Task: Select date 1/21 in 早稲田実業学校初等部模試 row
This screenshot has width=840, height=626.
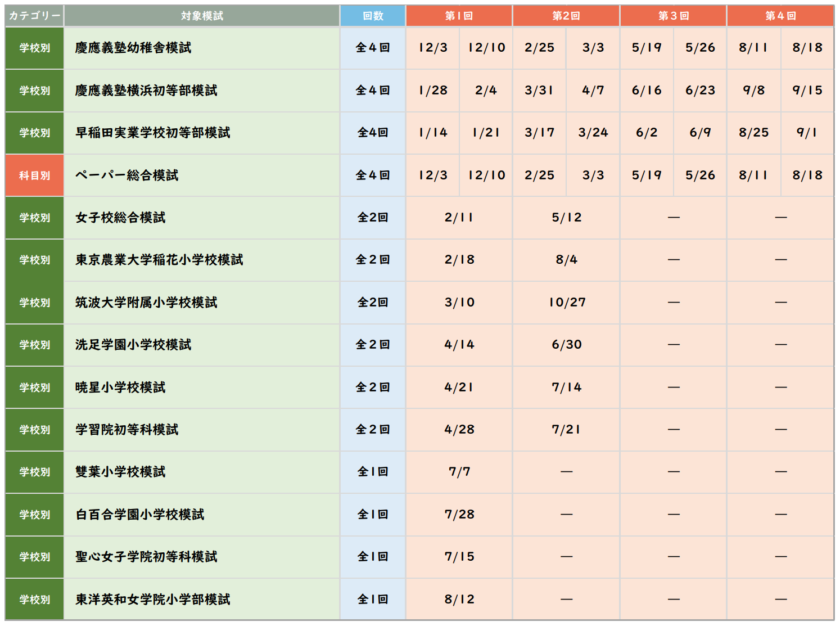Action: (486, 133)
